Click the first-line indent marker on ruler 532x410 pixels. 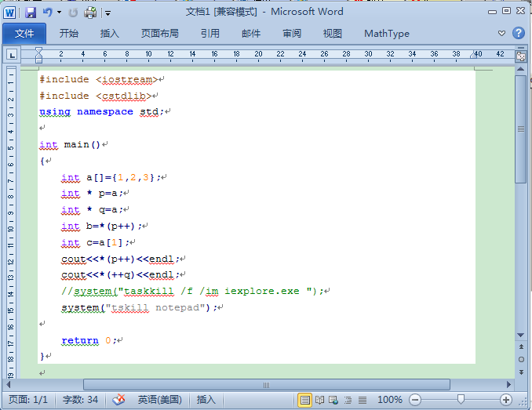pos(38,50)
